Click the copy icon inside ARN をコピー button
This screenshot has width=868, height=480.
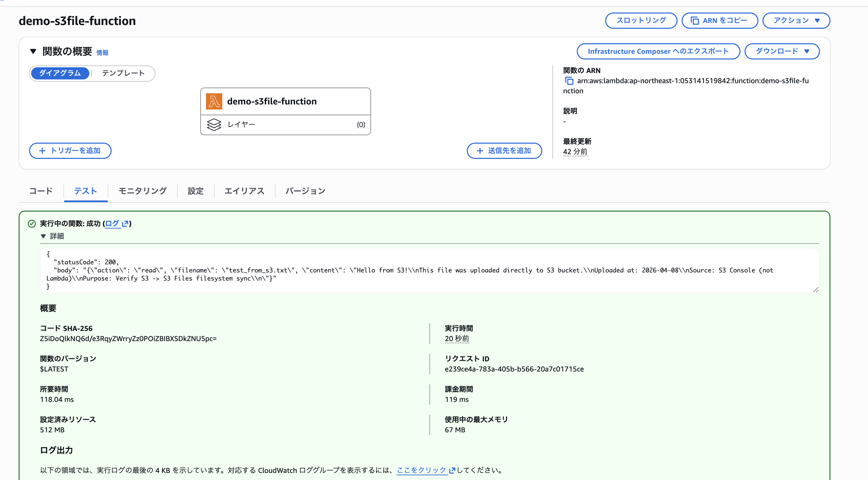pos(694,20)
